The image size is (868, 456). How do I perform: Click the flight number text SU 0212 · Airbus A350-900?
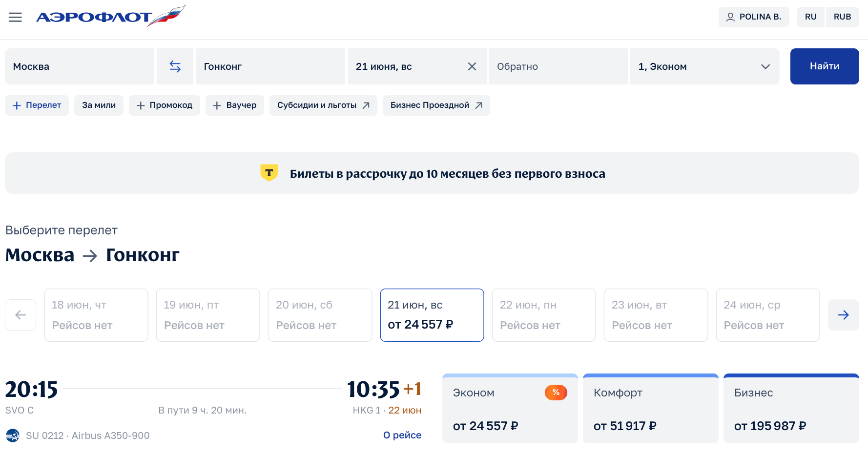coord(88,435)
